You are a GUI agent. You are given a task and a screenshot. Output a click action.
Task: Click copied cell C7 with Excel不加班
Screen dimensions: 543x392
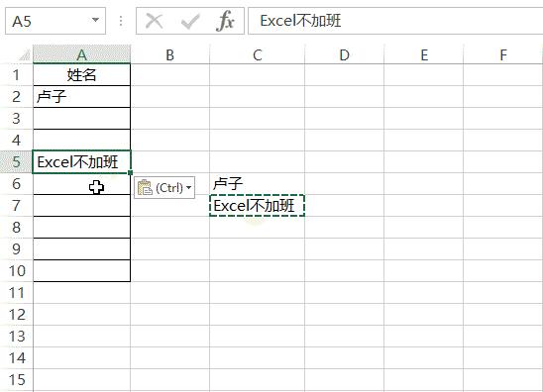point(257,206)
